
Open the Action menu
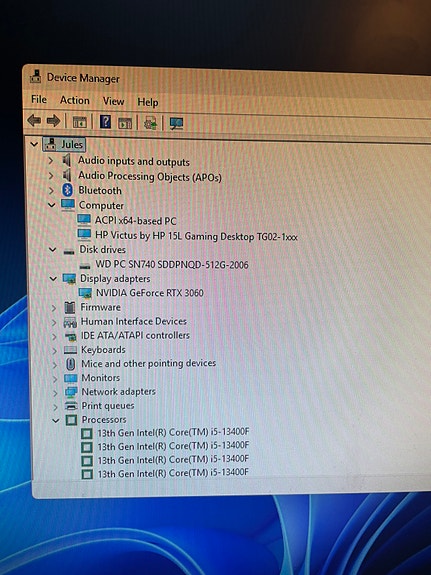(x=74, y=100)
